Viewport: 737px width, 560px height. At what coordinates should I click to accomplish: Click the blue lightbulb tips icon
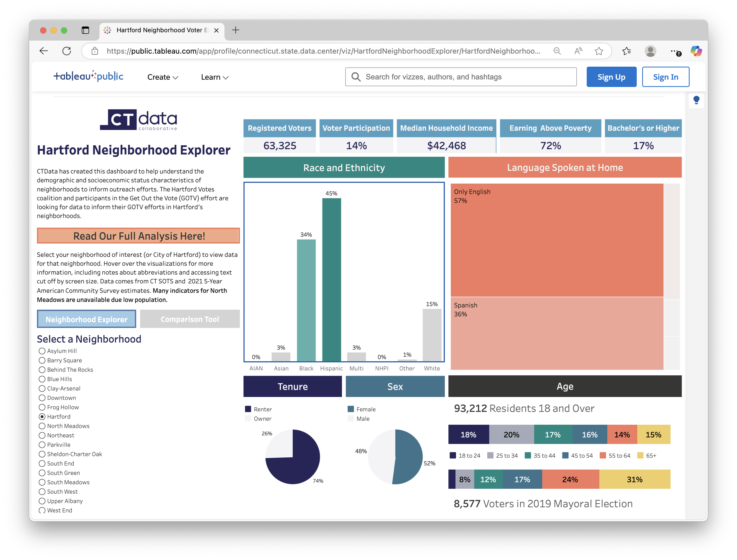[x=696, y=100]
